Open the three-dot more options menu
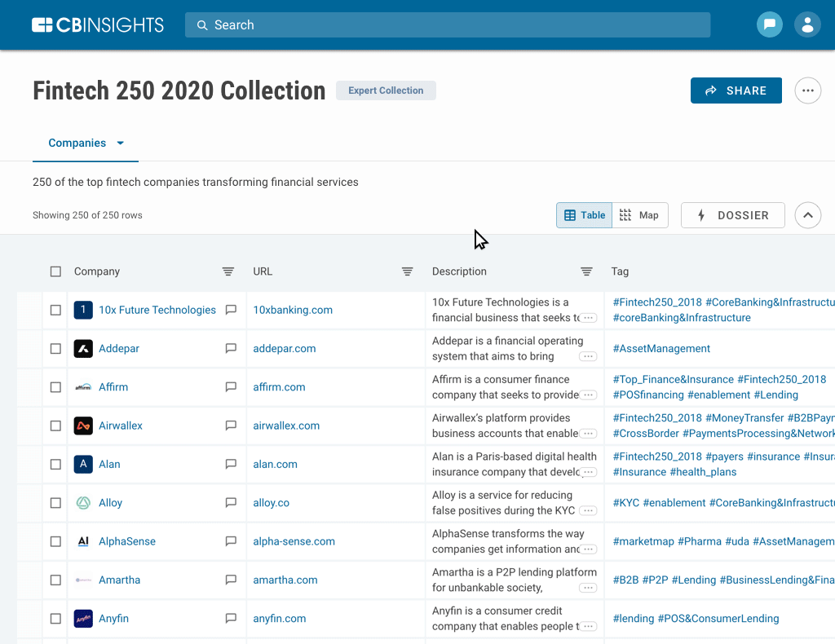835x644 pixels. click(807, 90)
